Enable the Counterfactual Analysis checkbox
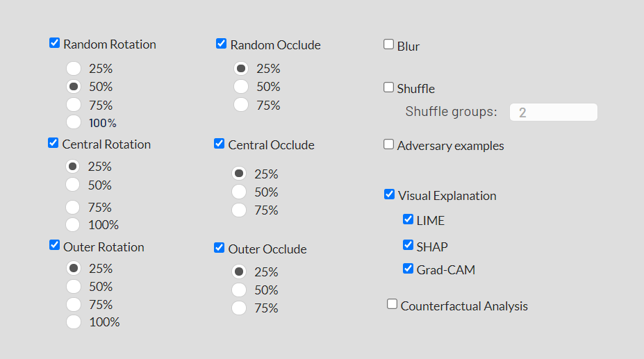 tap(393, 304)
